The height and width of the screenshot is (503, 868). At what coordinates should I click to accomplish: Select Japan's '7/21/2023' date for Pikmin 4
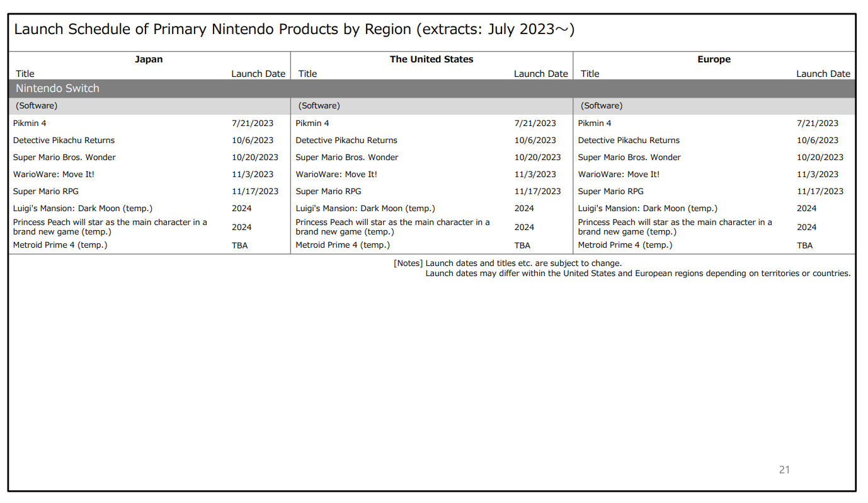tap(253, 124)
